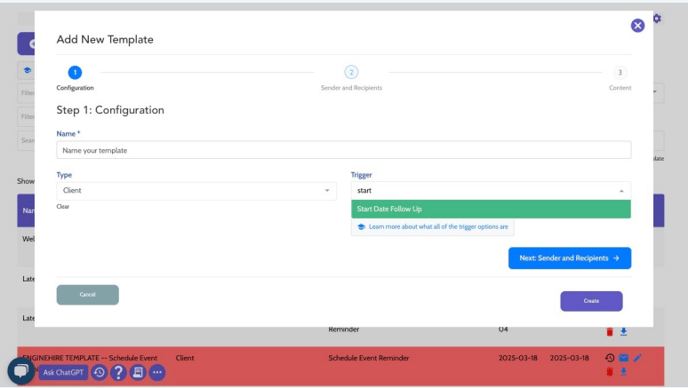Open the help question mark icon

118,373
